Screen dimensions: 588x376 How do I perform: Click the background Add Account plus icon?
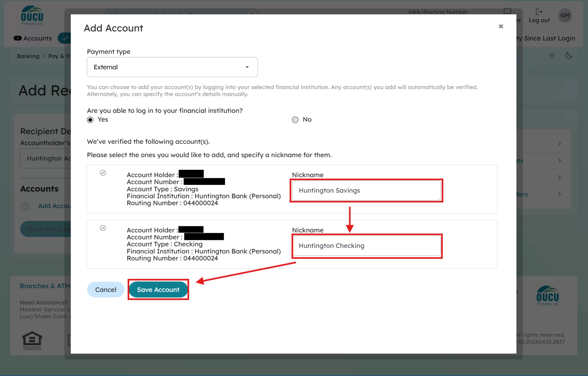(x=25, y=207)
